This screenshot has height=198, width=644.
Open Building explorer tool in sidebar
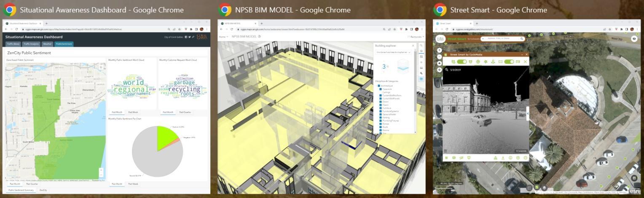coord(421,78)
